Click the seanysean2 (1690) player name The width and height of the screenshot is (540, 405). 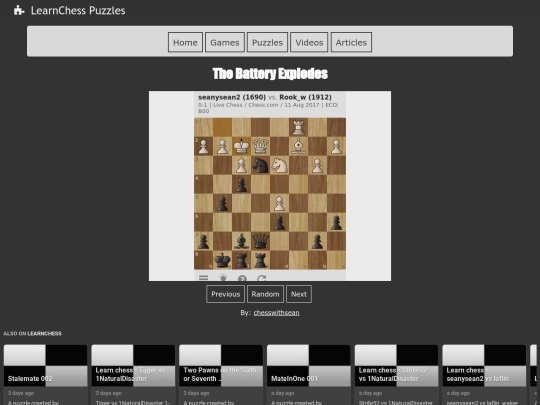[232, 97]
